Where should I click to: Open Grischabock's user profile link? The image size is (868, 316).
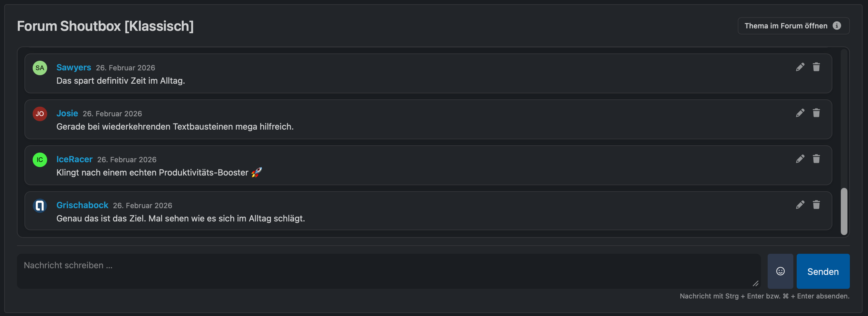coord(82,205)
